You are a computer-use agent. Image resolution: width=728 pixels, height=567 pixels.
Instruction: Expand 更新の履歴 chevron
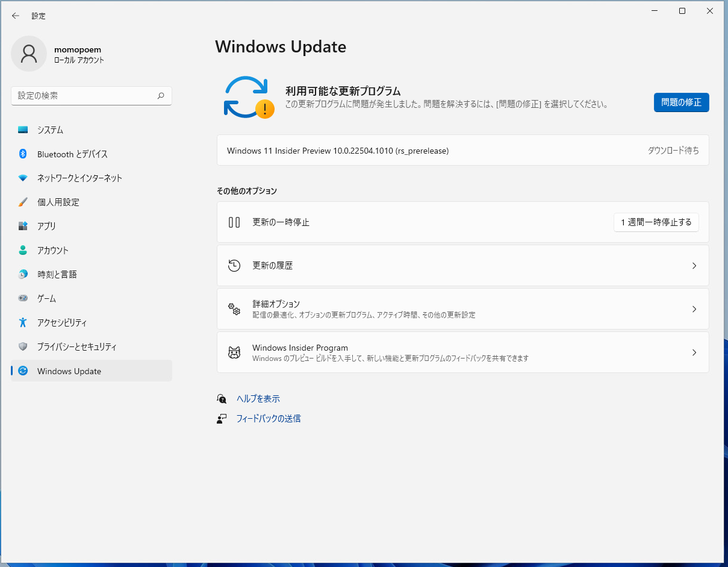click(694, 266)
